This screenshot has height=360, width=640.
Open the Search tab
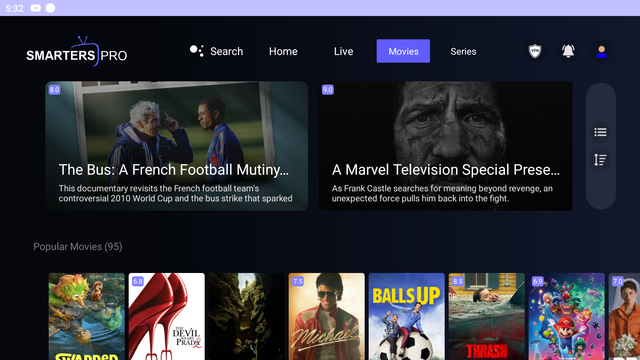click(x=217, y=51)
